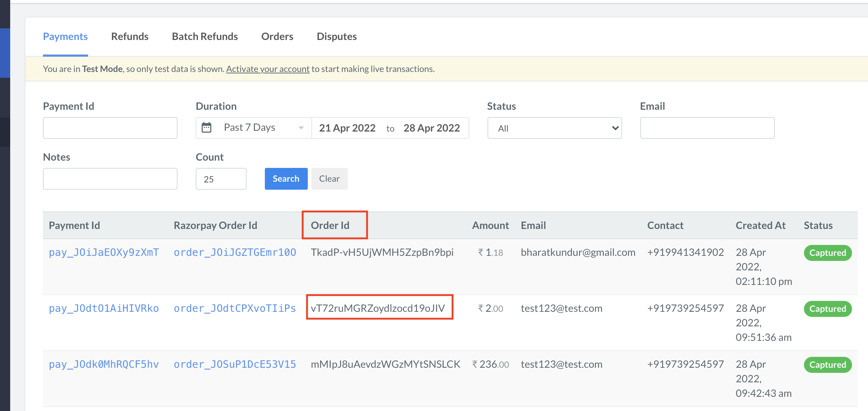Open the Disputes tab

(x=337, y=36)
